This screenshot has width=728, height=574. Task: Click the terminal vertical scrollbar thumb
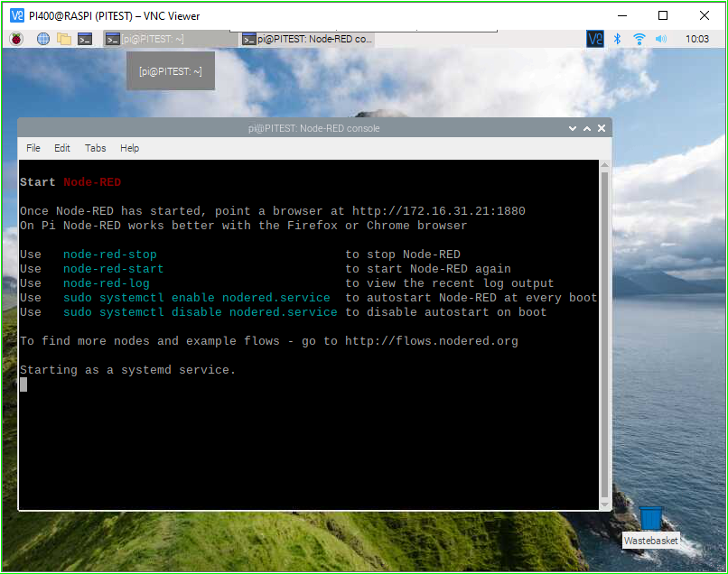(x=604, y=335)
